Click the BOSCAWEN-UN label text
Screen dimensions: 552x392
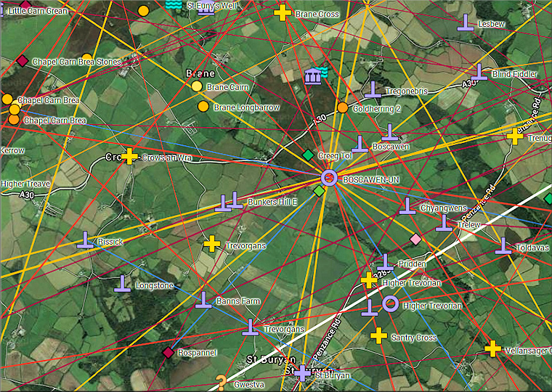371,180
